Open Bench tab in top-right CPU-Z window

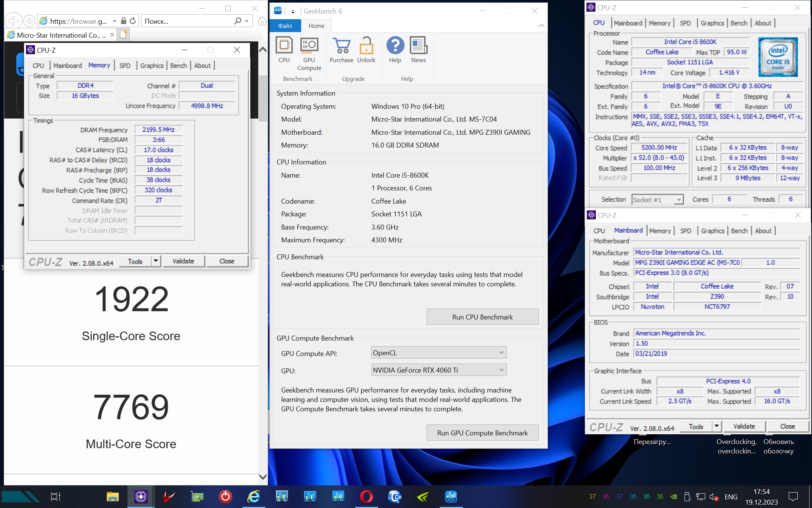739,23
